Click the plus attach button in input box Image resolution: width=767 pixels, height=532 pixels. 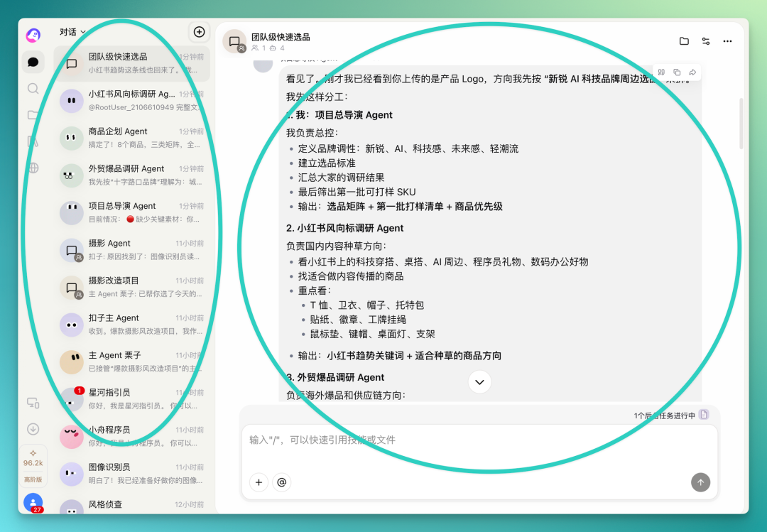(259, 482)
